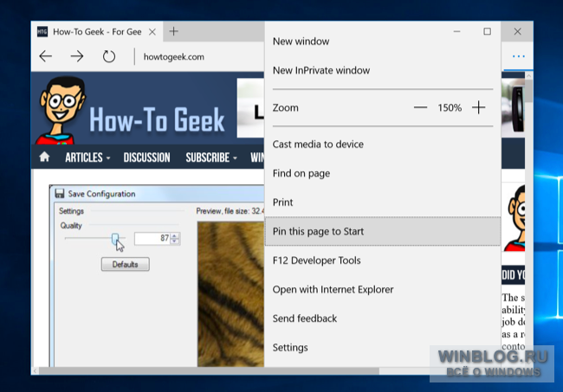The height and width of the screenshot is (392, 563).
Task: Click the Quality spinner arrows
Action: coord(174,239)
